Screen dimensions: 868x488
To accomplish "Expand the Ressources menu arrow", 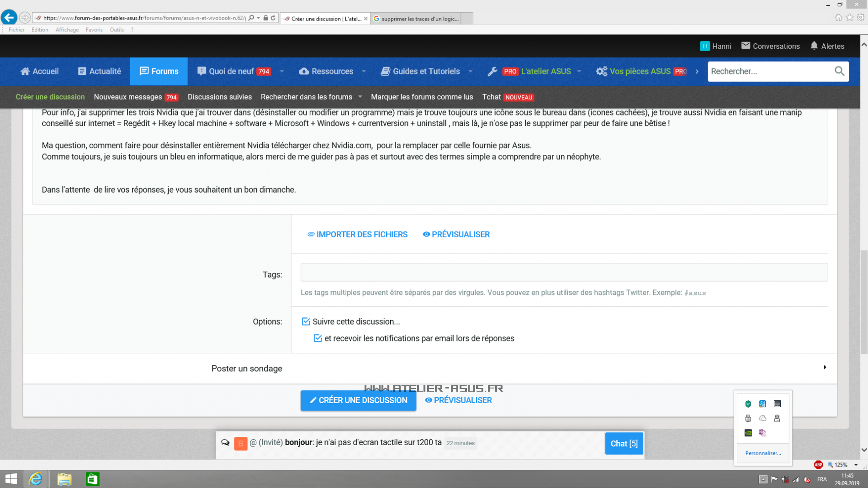I will [x=364, y=71].
